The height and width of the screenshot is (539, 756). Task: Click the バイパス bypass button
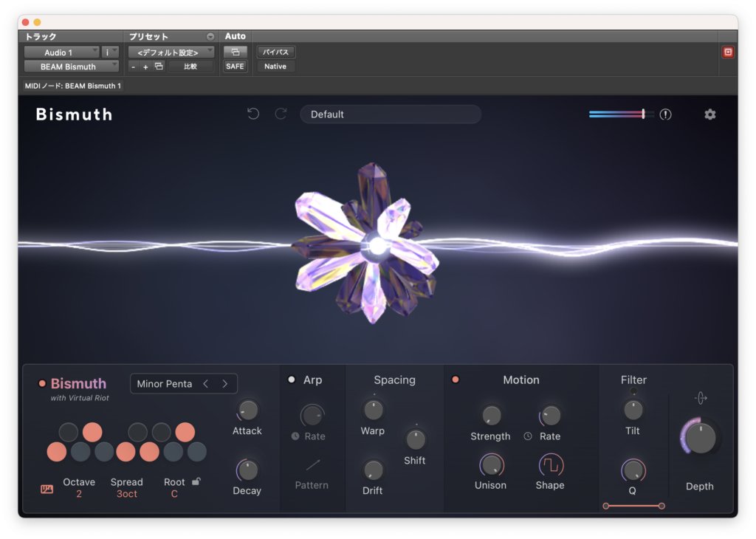[x=276, y=52]
